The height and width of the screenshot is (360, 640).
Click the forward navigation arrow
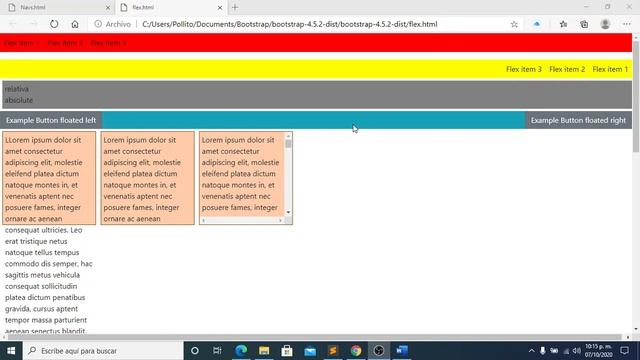click(x=33, y=24)
